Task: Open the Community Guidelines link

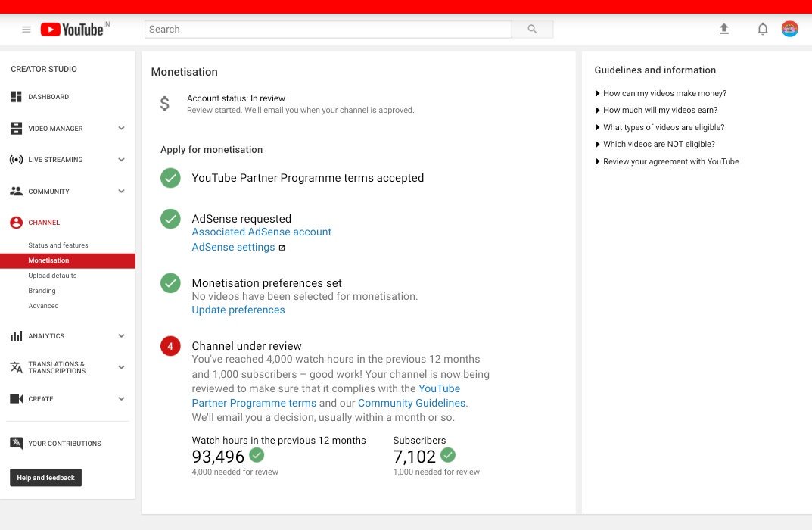Action: point(412,403)
